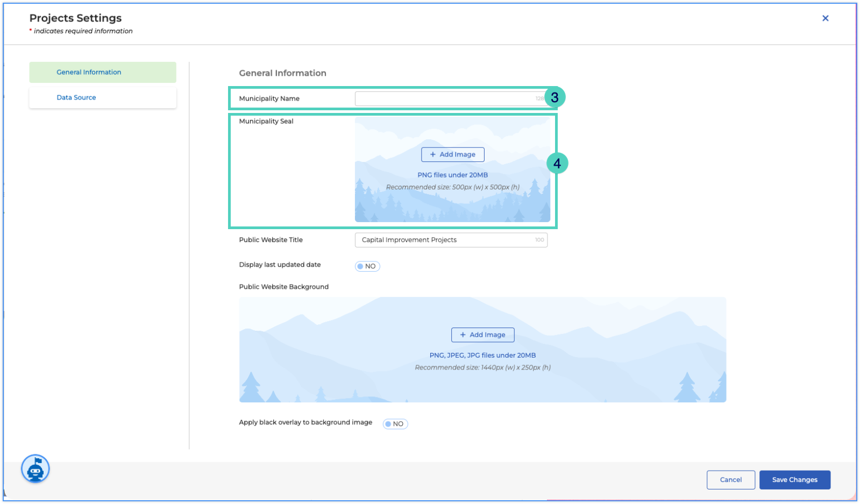Click the plus icon in Public Website Background uploader
The height and width of the screenshot is (504, 860).
tap(463, 335)
